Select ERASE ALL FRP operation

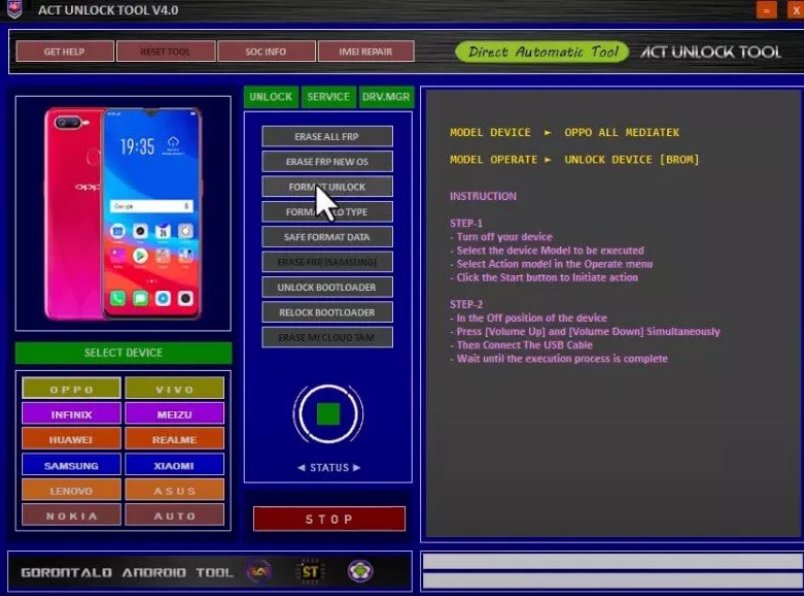tap(327, 136)
